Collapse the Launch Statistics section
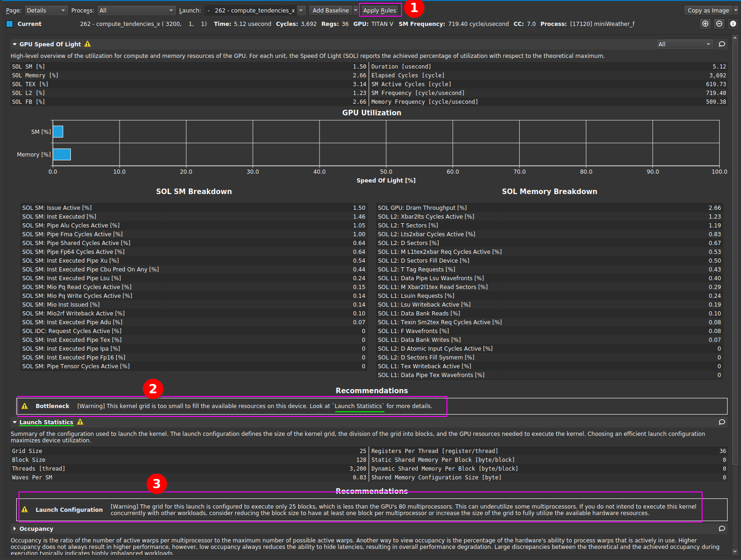The width and height of the screenshot is (741, 560). pyautogui.click(x=15, y=422)
